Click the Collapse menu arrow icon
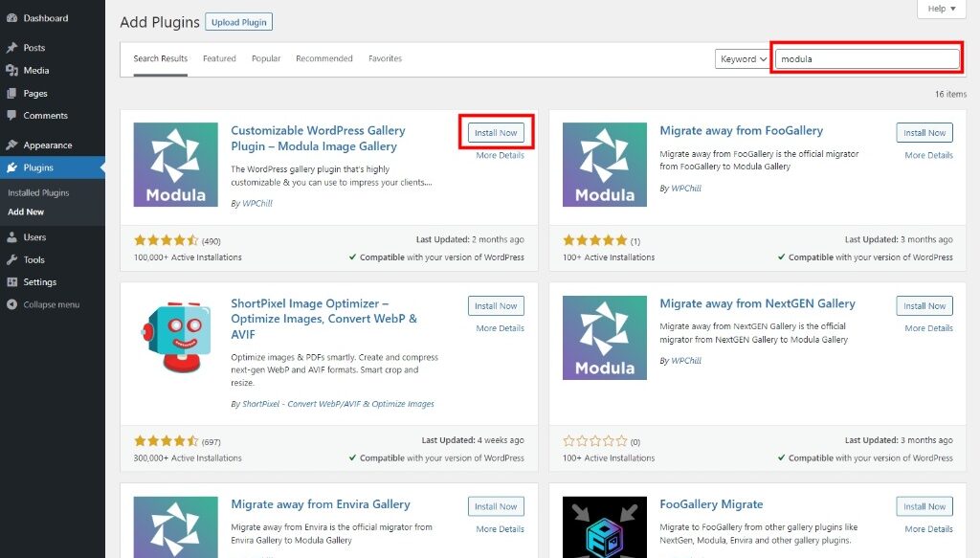Image resolution: width=980 pixels, height=558 pixels. pos(11,305)
